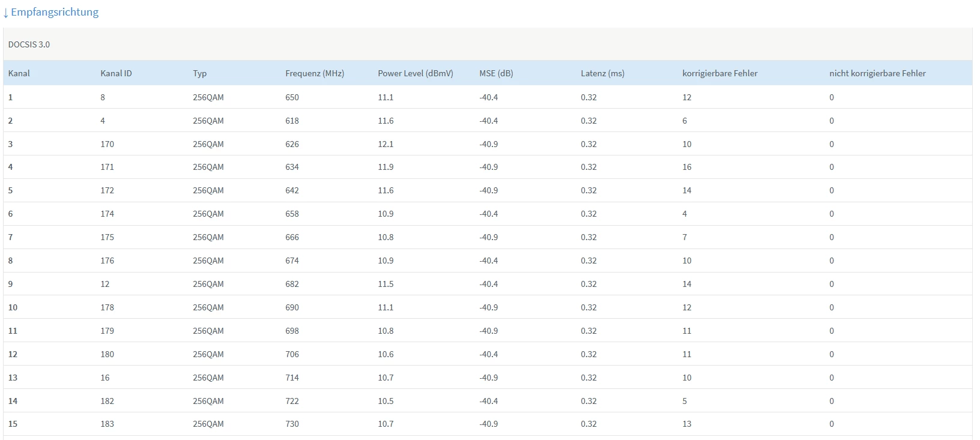Click the frequency value 690
Viewport: 980px width, 440px height.
[x=292, y=307]
